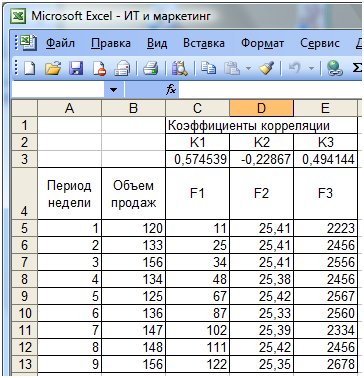364x378 pixels.
Task: Click the Undo arrow icon
Action: [x=295, y=69]
